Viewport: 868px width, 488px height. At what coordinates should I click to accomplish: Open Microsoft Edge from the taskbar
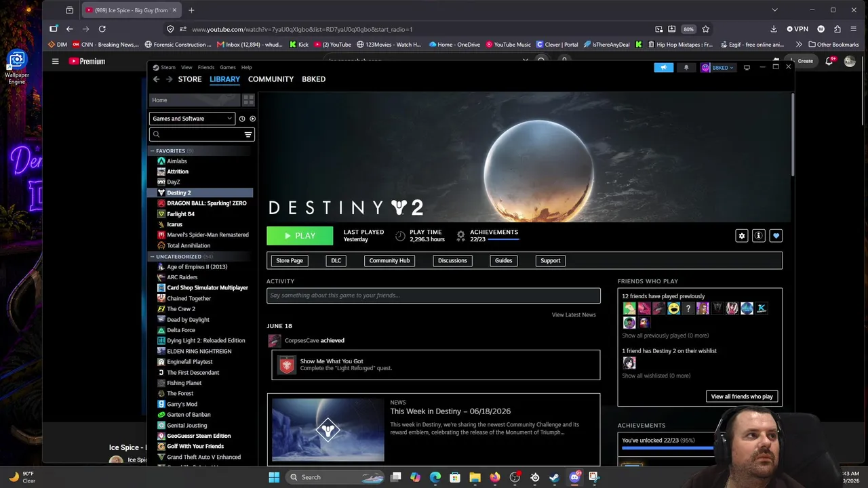pos(435,477)
